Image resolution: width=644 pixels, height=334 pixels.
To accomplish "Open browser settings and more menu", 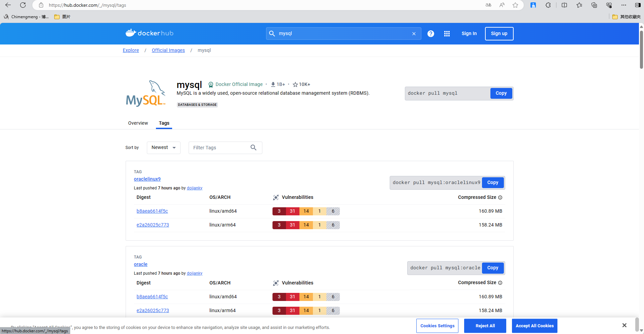I will click(x=624, y=5).
